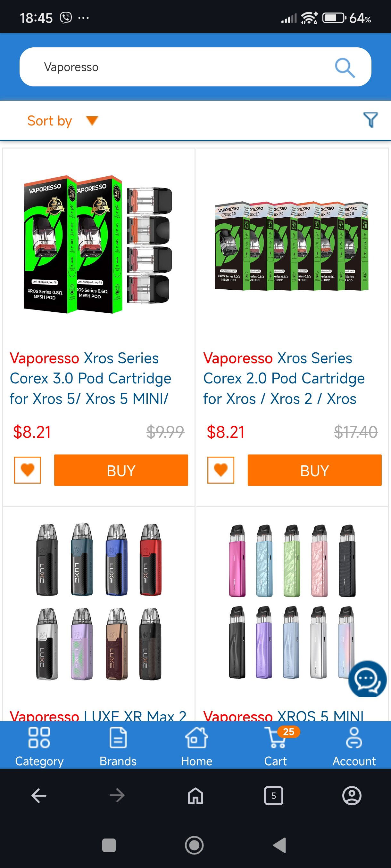View the LUXE XR Max 2 product image

98,602
